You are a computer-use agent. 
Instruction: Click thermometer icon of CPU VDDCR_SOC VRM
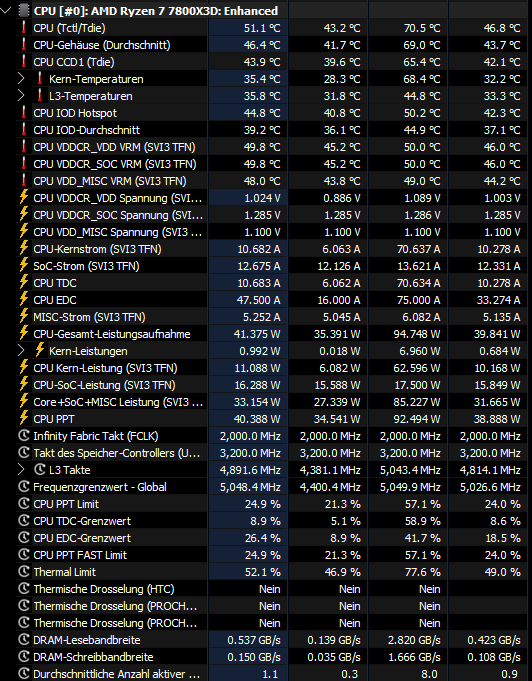click(24, 164)
